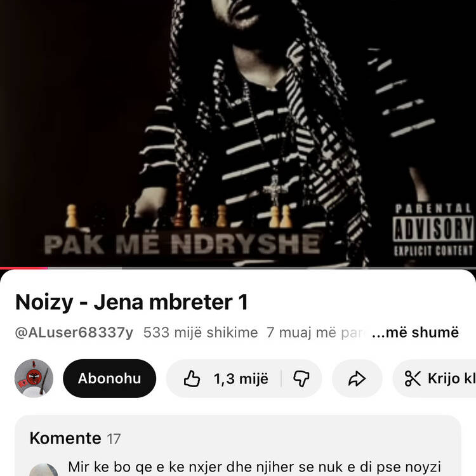Screen dimensions: 476x476
Task: Tap the PAK MË NDRYSHE album title in the video
Action: [182, 244]
